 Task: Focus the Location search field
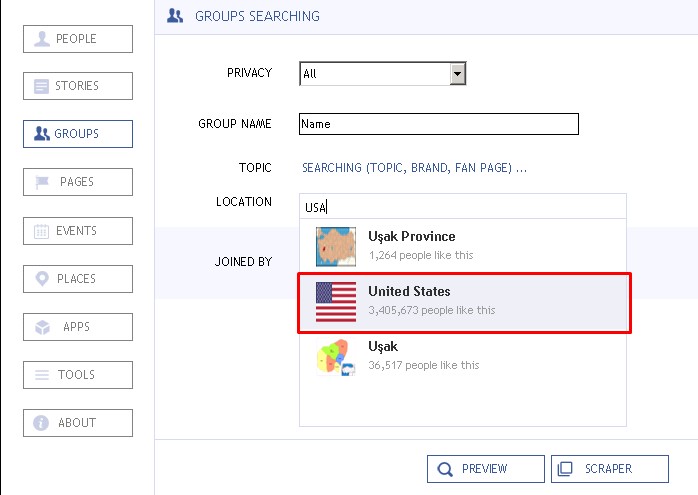coord(463,207)
